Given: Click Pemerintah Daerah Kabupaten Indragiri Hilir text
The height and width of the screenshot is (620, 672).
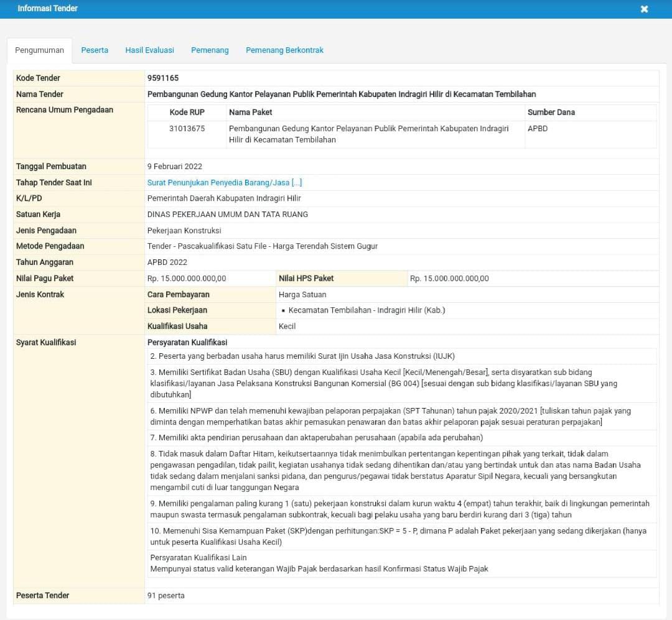Looking at the screenshot, I should click(223, 198).
